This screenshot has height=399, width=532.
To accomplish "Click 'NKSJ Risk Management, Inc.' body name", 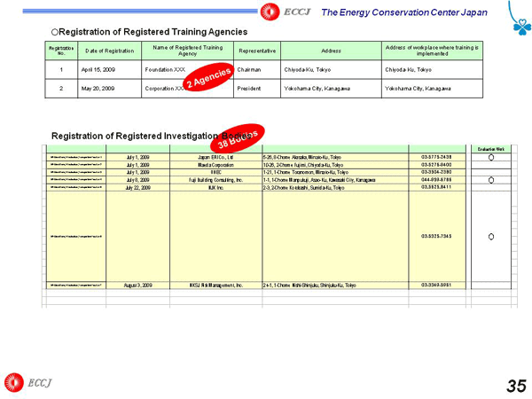I will point(215,286).
